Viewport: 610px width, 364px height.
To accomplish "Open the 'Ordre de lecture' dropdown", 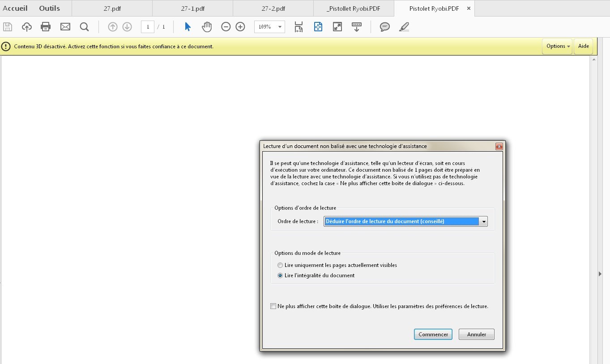I will click(x=405, y=221).
